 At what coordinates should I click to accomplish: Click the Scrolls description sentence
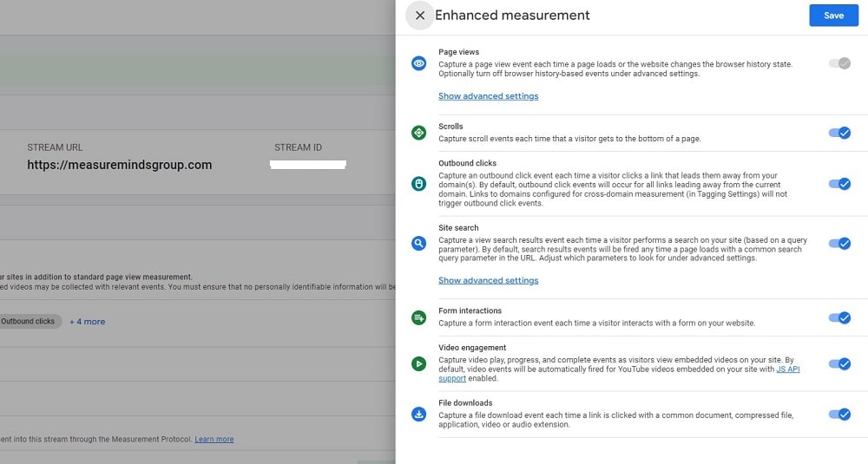pos(569,139)
